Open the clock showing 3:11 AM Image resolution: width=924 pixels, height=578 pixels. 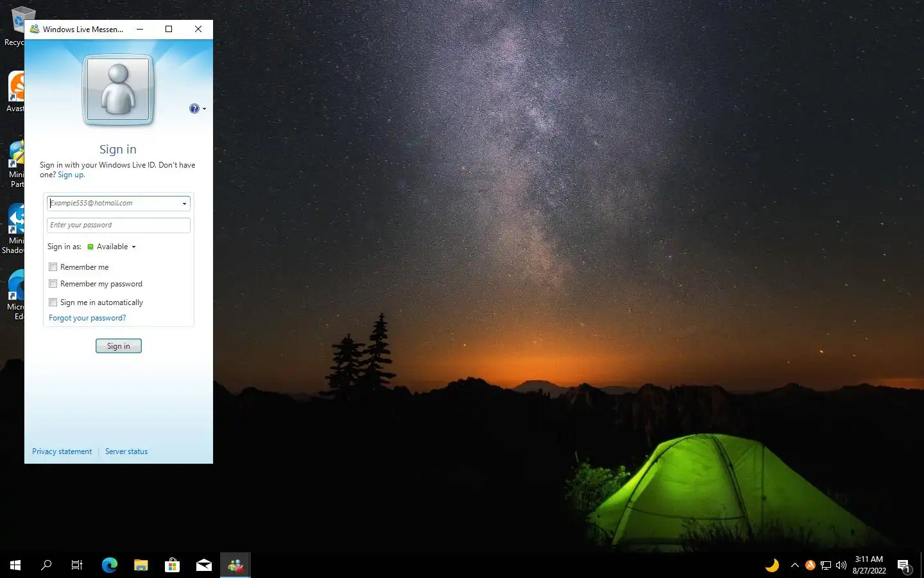point(869,565)
